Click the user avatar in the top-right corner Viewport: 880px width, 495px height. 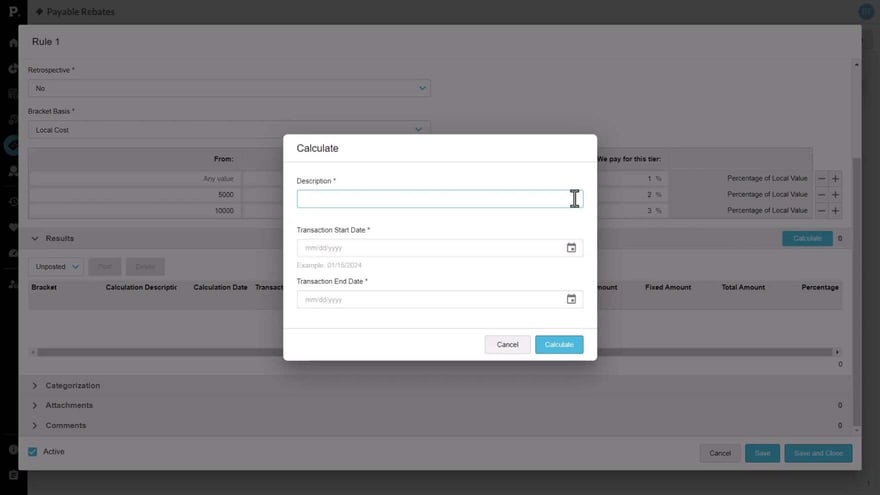[866, 11]
